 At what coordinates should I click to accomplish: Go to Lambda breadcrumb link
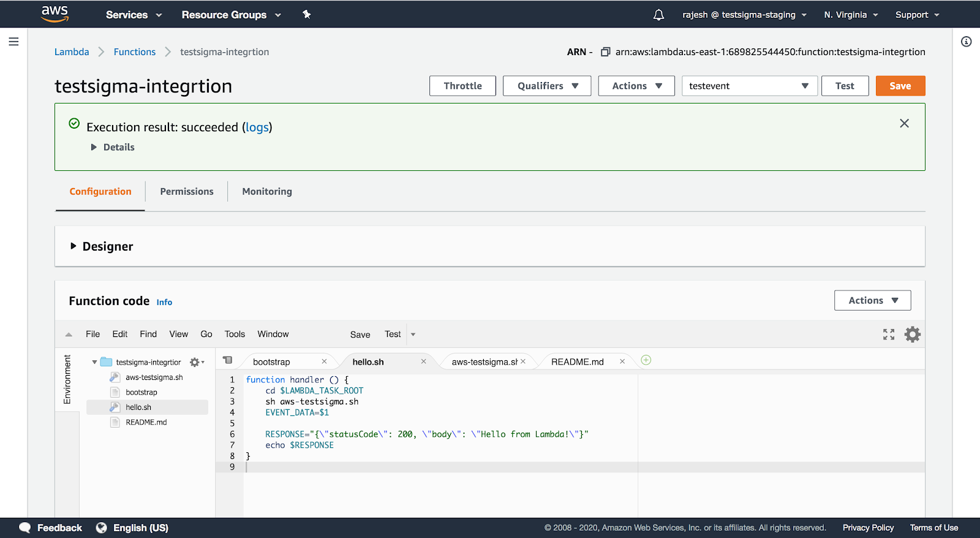pyautogui.click(x=72, y=52)
